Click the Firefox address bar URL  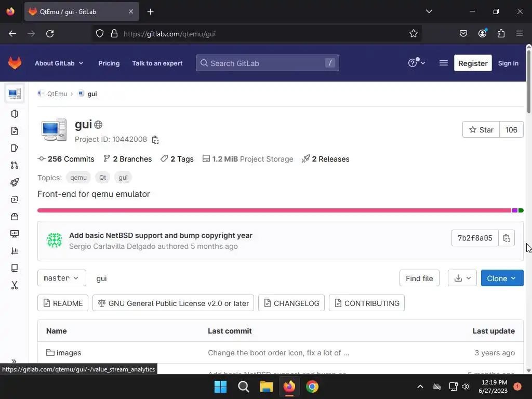170,34
